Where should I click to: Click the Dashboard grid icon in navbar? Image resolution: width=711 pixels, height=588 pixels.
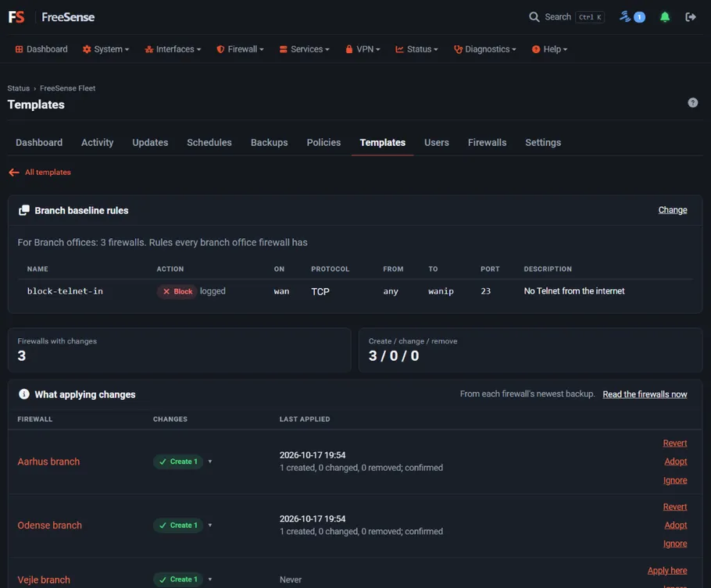pos(19,49)
